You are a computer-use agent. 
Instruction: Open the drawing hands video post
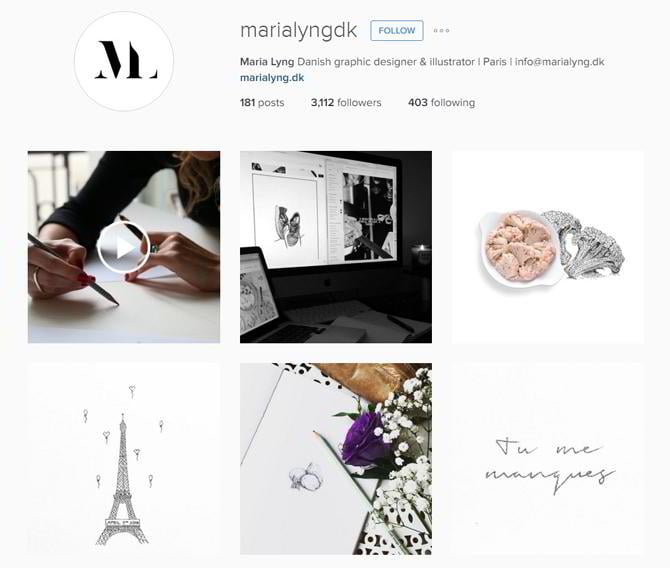pyautogui.click(x=124, y=247)
